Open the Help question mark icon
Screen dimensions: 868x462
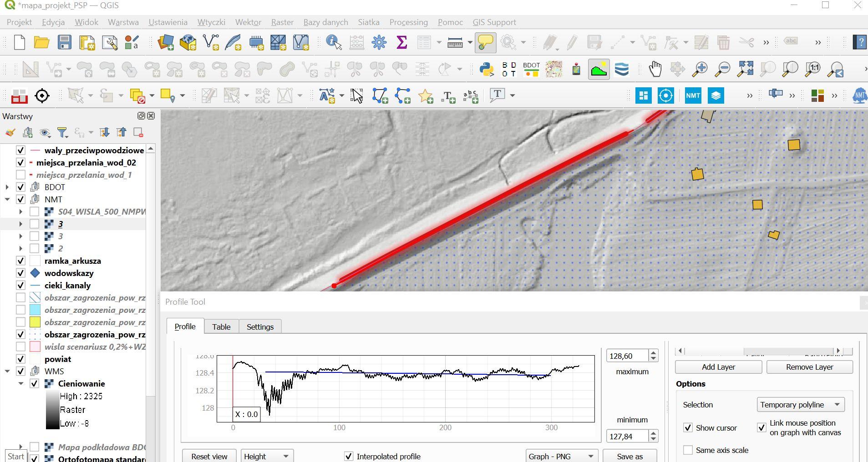860,42
